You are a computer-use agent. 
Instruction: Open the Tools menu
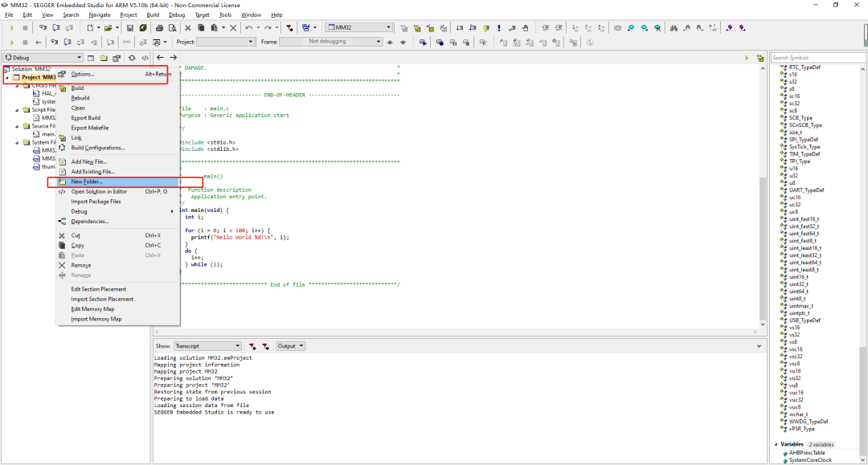[x=225, y=15]
